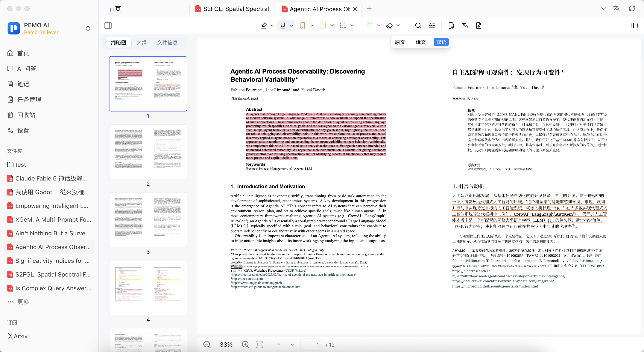
Task: Open bookmark options dropdown arrow
Action: click(311, 26)
